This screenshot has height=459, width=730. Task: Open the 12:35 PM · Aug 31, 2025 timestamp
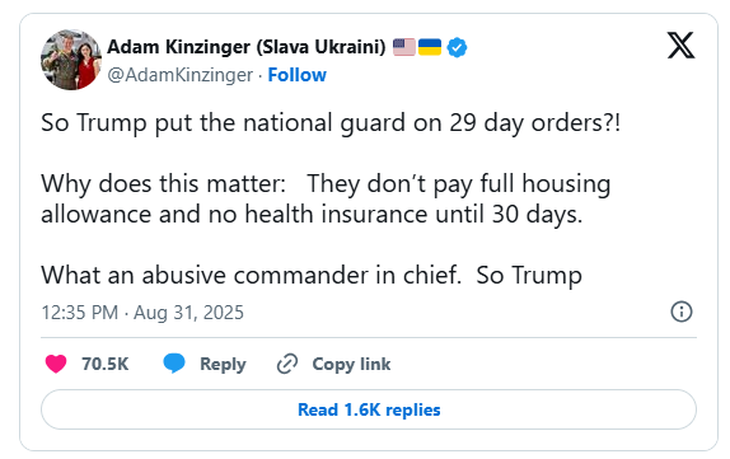[142, 312]
